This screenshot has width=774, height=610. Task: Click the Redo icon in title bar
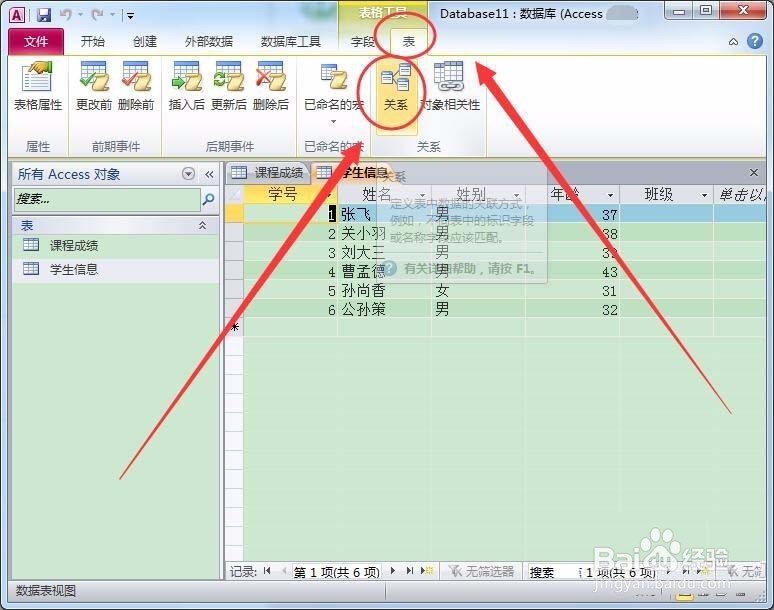tap(97, 15)
